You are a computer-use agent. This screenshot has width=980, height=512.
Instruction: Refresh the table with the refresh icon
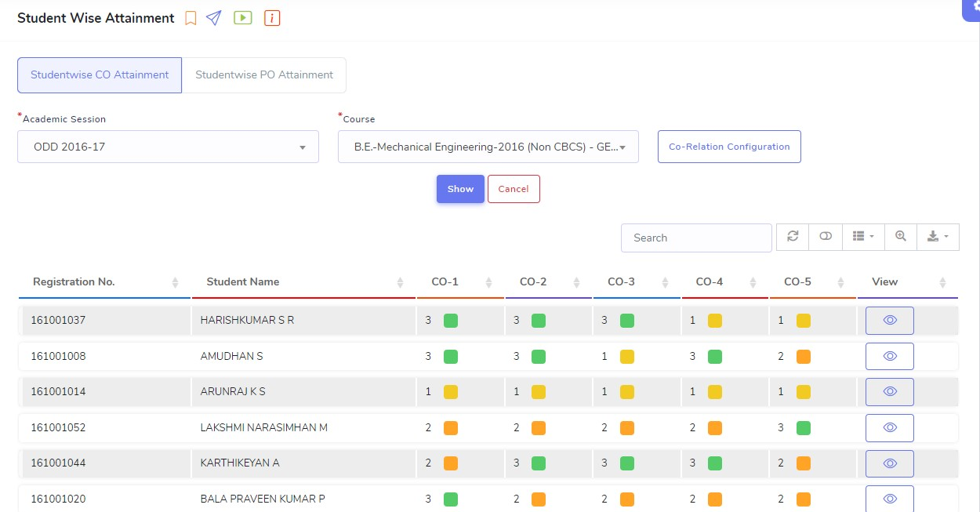[x=793, y=237]
